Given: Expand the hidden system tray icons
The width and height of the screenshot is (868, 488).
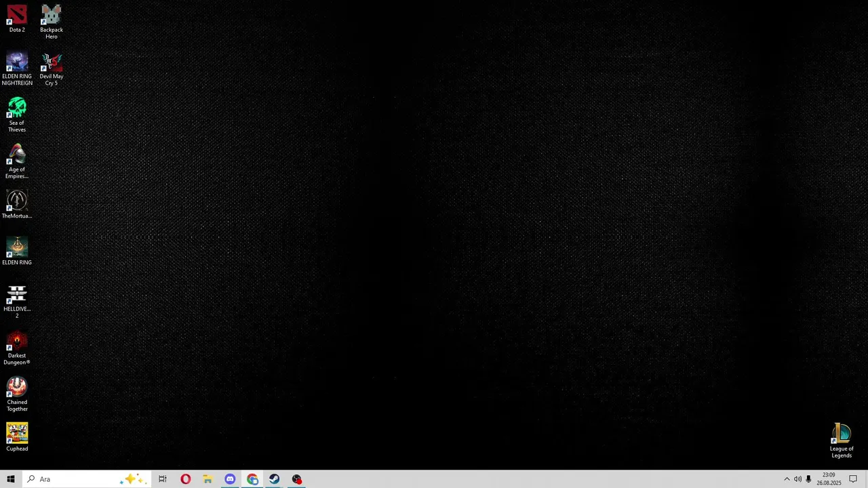Looking at the screenshot, I should pos(787,479).
